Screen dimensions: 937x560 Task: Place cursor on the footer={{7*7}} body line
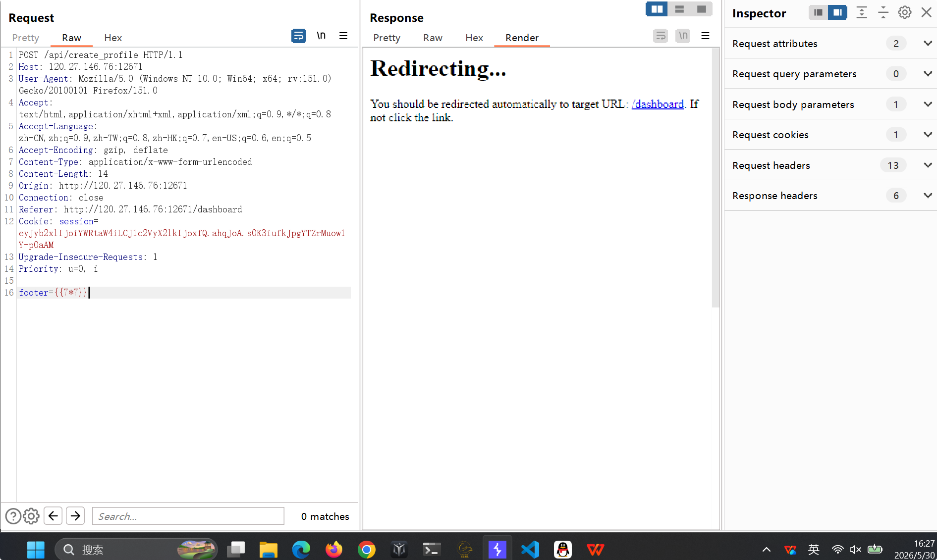pyautogui.click(x=184, y=293)
